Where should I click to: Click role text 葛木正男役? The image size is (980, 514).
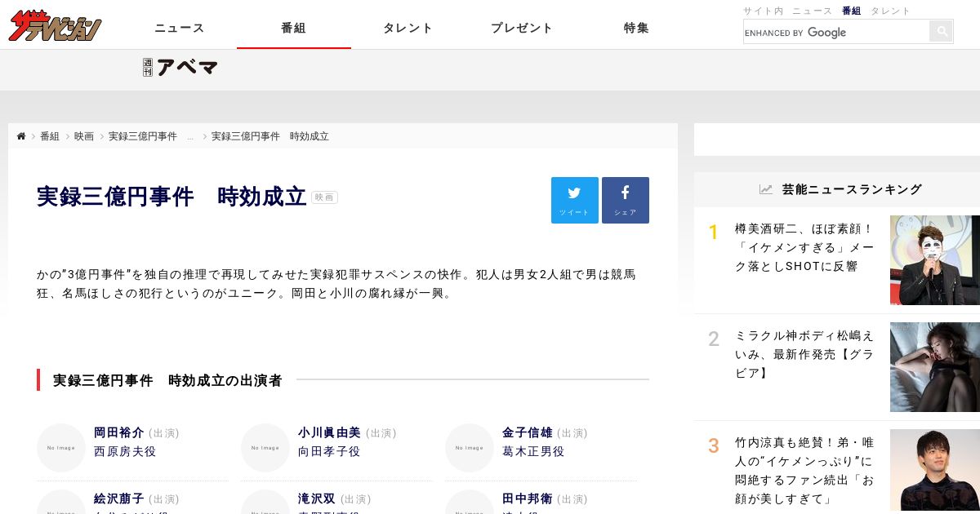coord(533,451)
